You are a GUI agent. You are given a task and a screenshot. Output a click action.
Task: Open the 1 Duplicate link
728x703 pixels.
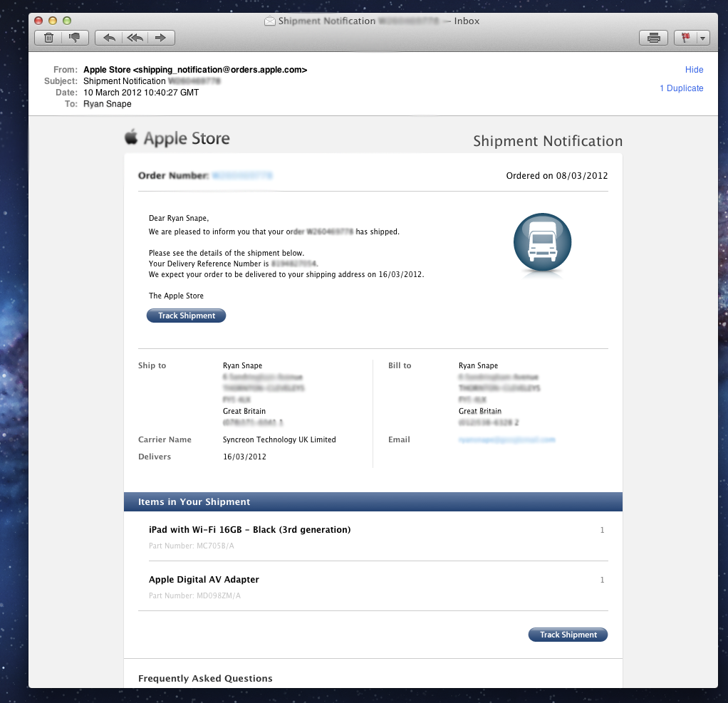(681, 88)
